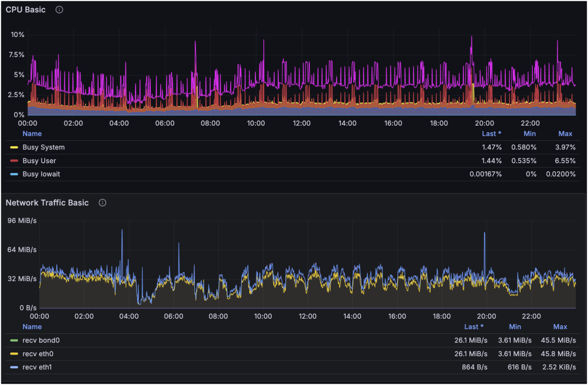The height and width of the screenshot is (385, 588).
Task: Sort CPU Basic legend by Min column
Action: (x=529, y=134)
